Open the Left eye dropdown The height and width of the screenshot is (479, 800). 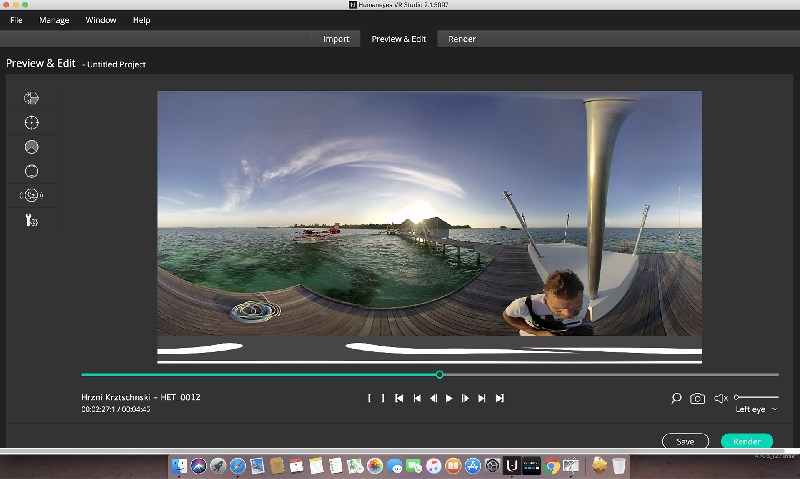[x=756, y=409]
